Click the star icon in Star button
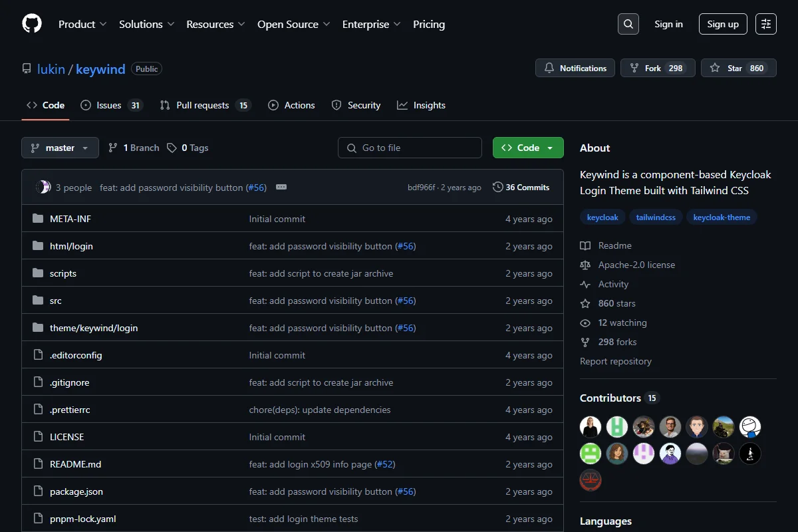The height and width of the screenshot is (532, 798). tap(715, 68)
